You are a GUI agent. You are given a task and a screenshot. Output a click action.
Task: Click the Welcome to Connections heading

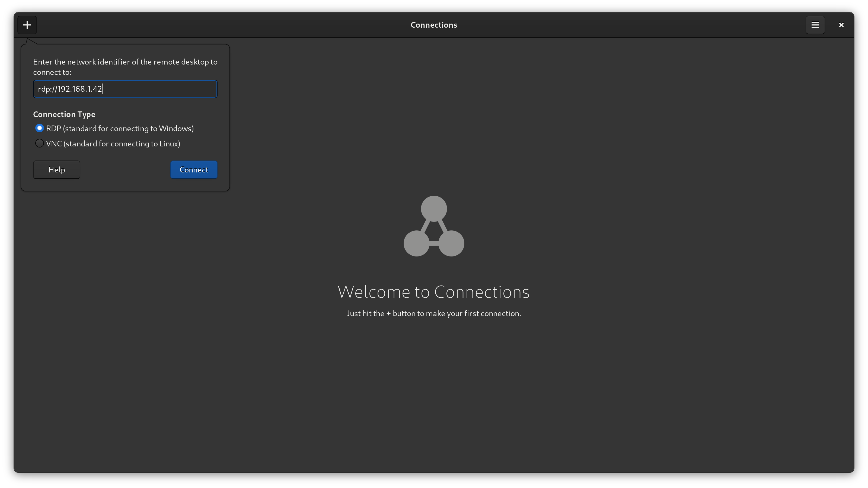(434, 292)
